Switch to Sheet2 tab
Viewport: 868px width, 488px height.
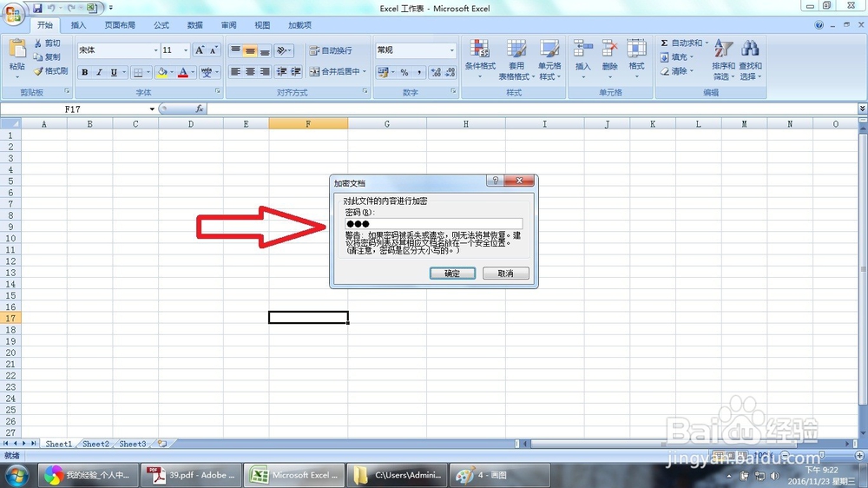95,444
